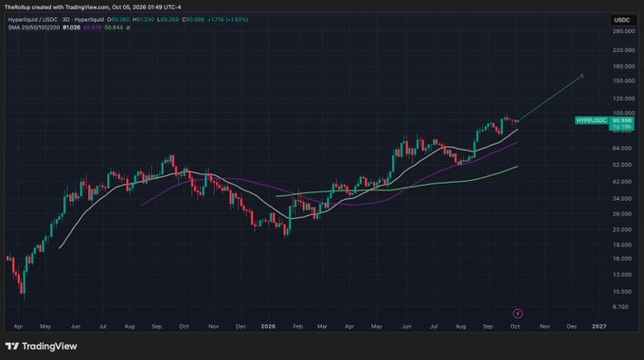This screenshot has height=360, width=644.
Task: Click the 19.000 price axis label
Action: click(622, 245)
